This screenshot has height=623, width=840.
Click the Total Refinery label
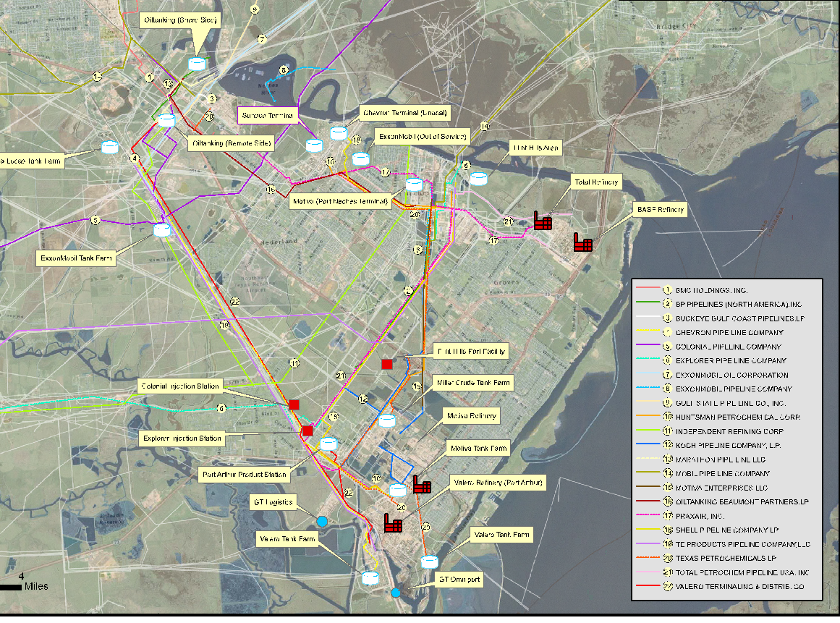596,182
